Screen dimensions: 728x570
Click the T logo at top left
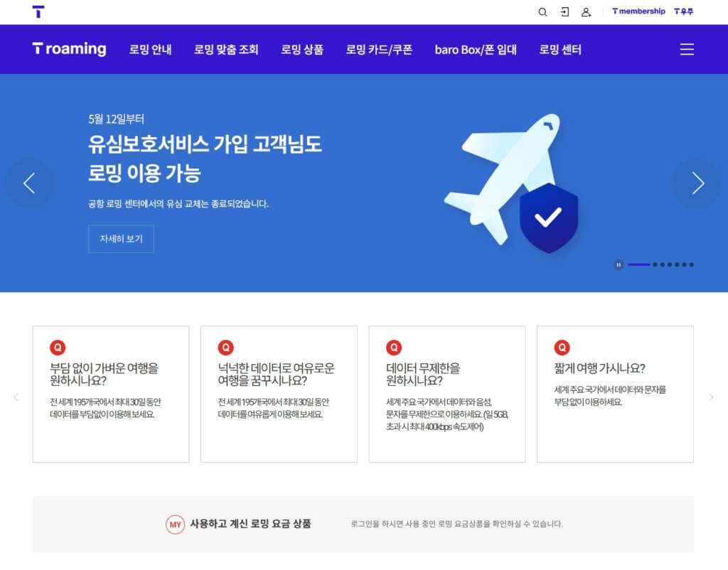pyautogui.click(x=38, y=12)
